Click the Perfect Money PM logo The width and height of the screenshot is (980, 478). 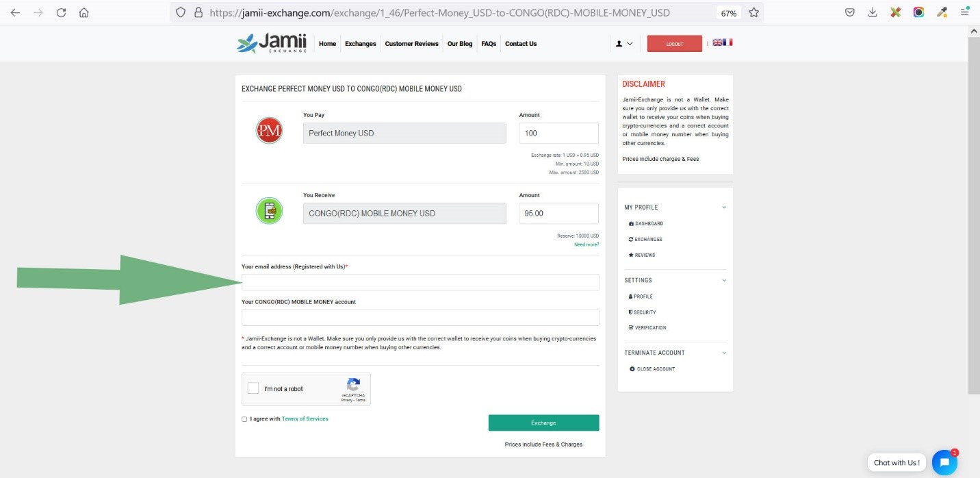point(269,130)
